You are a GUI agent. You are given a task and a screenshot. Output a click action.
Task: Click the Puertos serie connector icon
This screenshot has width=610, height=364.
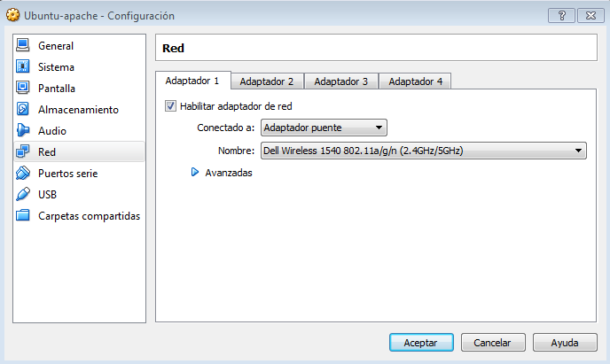[23, 174]
